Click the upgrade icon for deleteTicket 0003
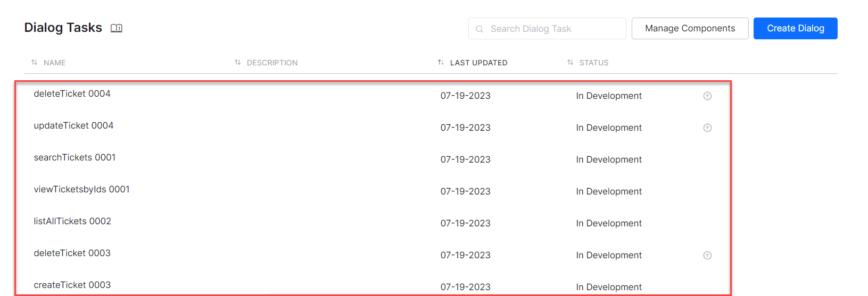 pyautogui.click(x=707, y=256)
